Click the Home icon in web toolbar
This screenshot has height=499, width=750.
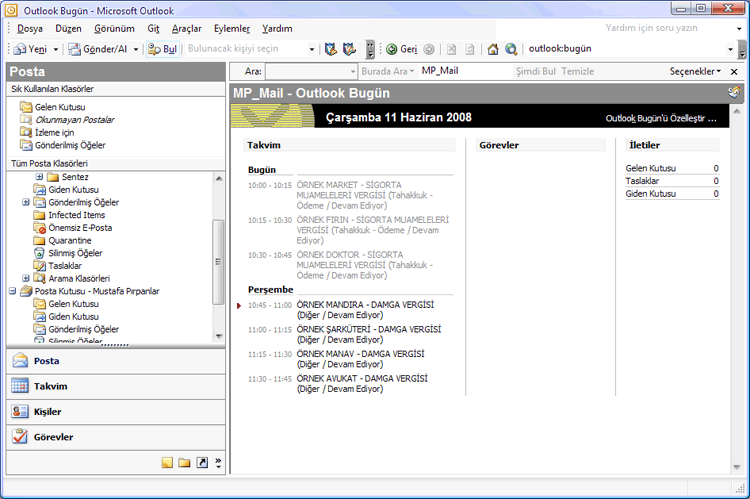[493, 49]
